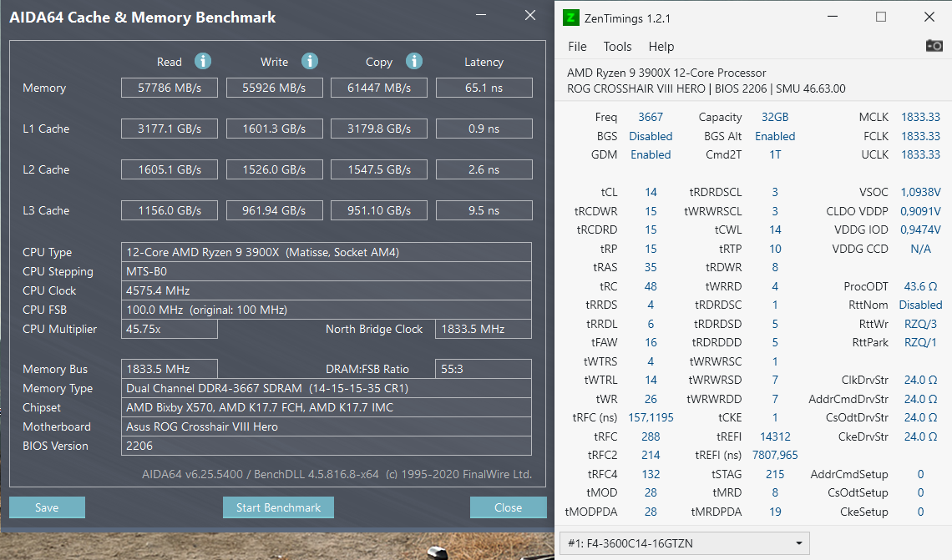This screenshot has width=952, height=560.
Task: Take a screenshot with ZenTimings camera icon
Action: (934, 46)
